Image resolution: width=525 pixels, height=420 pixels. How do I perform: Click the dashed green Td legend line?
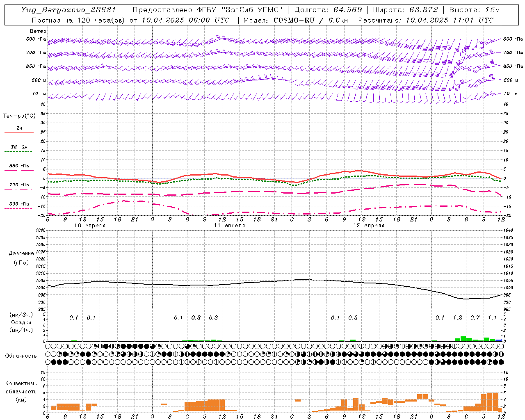coord(18,151)
